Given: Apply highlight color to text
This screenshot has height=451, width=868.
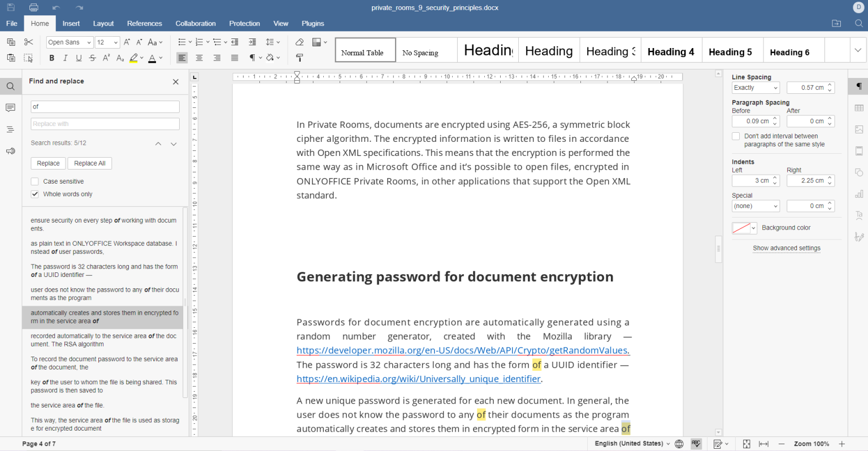Looking at the screenshot, I should [x=134, y=58].
